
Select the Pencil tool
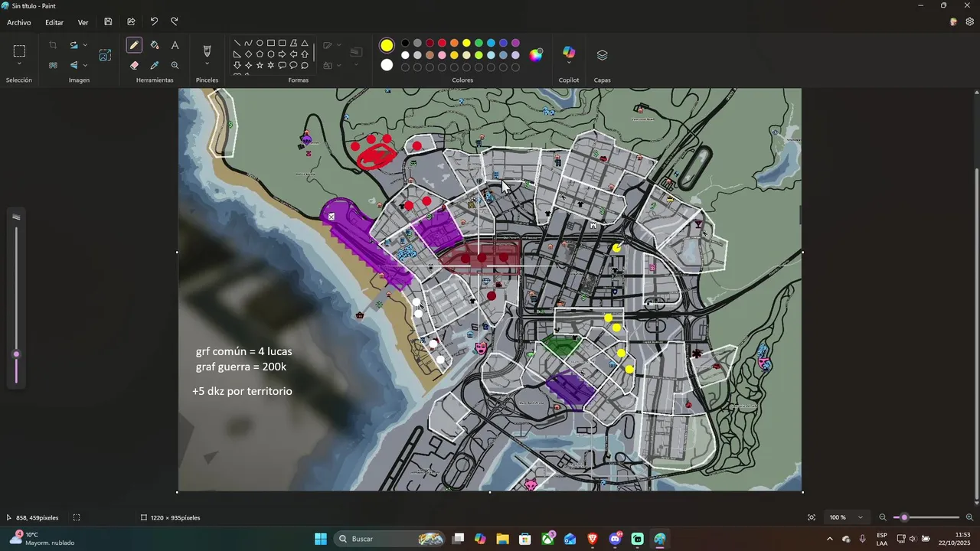pos(134,45)
